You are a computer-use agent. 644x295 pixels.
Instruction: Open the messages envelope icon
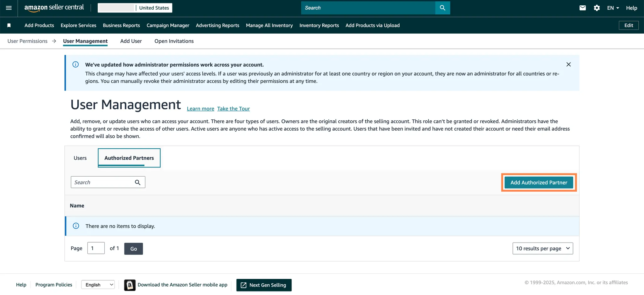(x=582, y=8)
